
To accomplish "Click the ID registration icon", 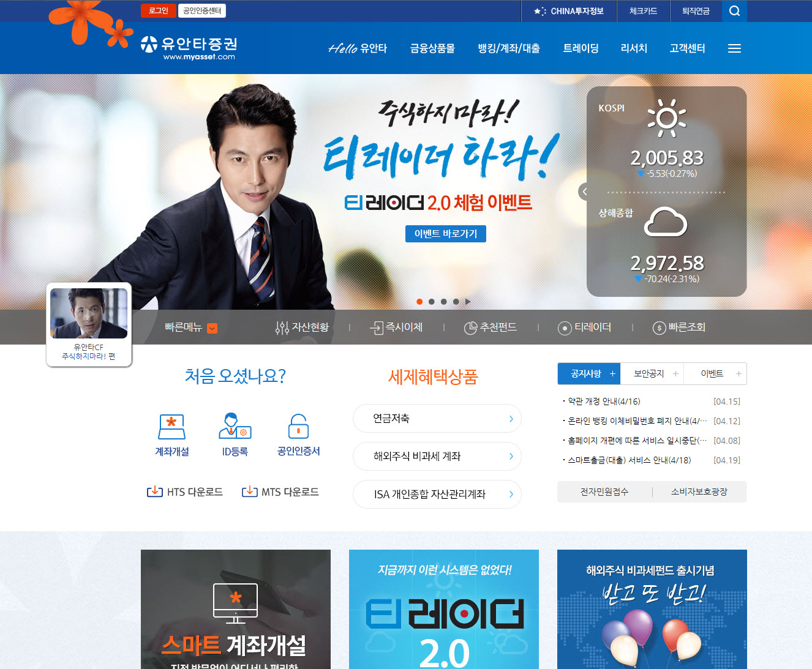I will (x=235, y=425).
